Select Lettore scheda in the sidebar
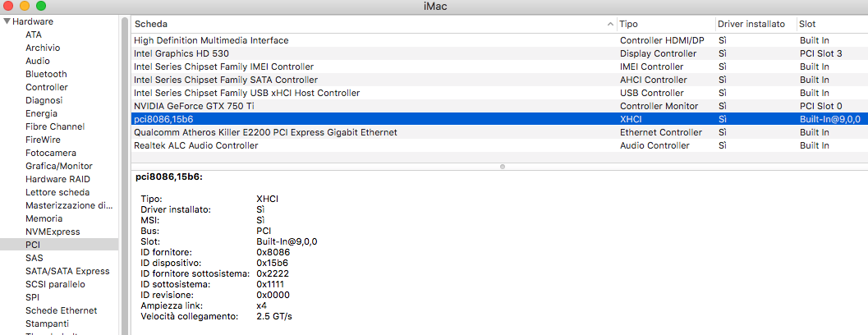Viewport: 868px width, 335px height. click(x=57, y=192)
